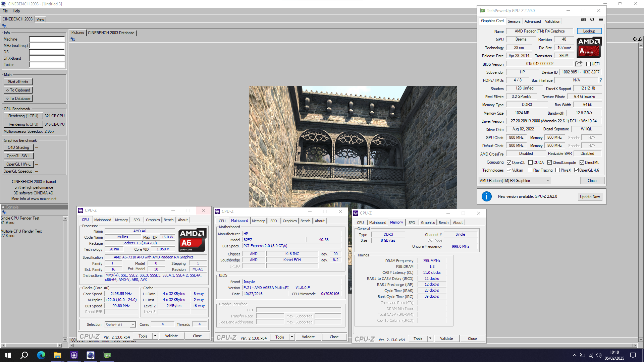Toggle the PhysX checkbox

[557, 170]
